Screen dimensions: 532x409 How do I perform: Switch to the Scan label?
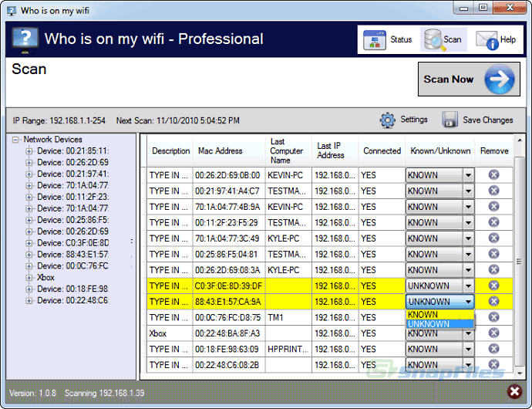tap(453, 40)
